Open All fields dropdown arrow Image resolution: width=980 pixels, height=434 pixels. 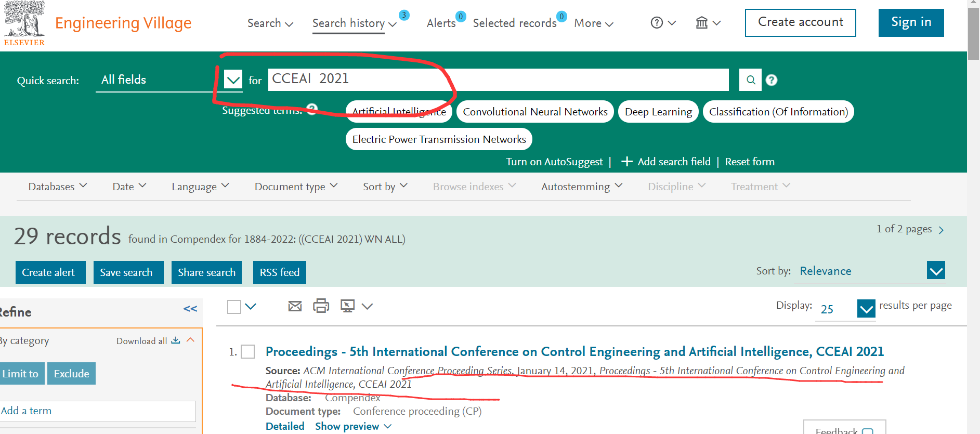point(233,80)
